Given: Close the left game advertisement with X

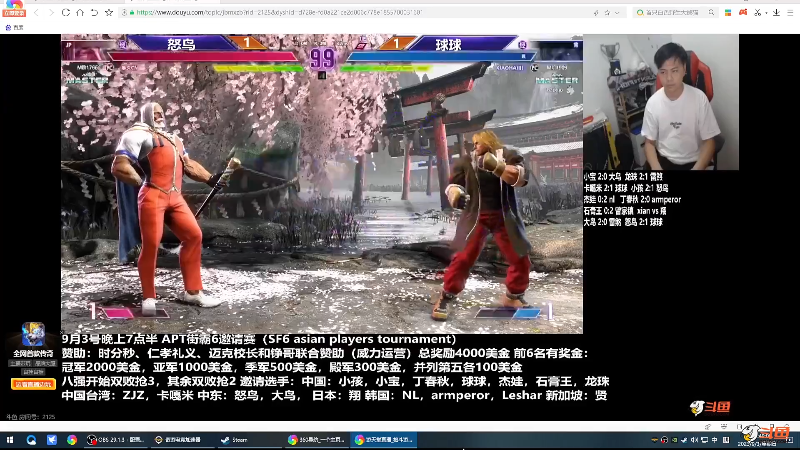Looking at the screenshot, I should tap(63, 332).
